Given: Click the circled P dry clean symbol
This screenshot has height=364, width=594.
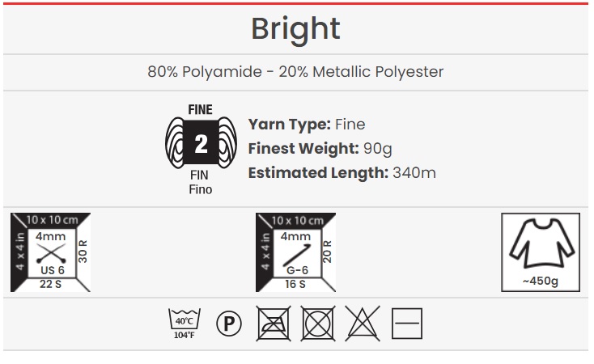Looking at the screenshot, I should (229, 324).
